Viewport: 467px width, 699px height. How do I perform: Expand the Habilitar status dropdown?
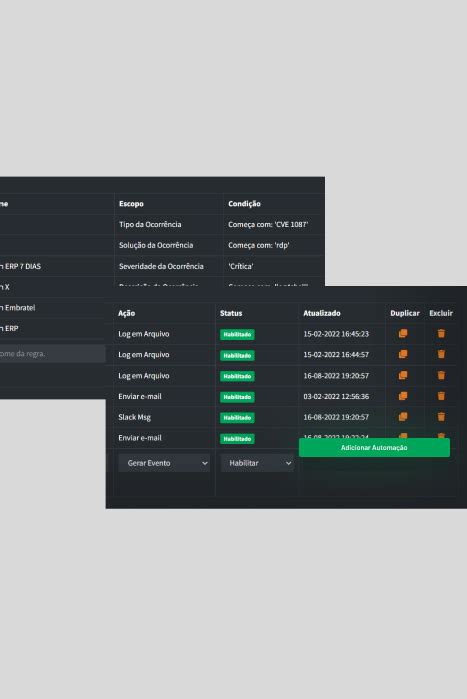[257, 463]
